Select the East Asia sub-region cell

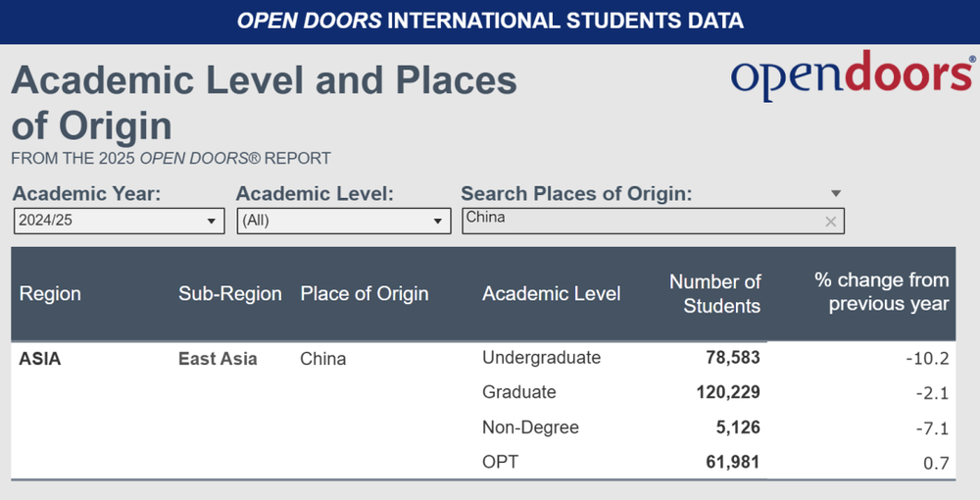click(218, 359)
